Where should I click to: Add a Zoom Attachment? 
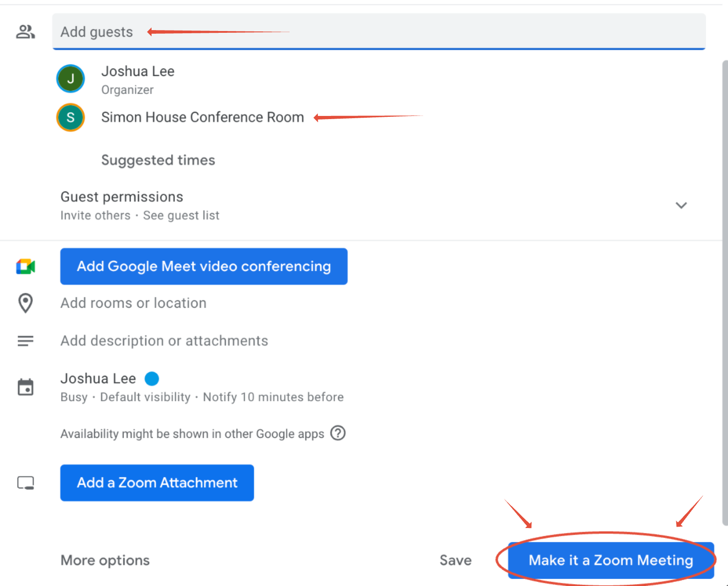coord(157,483)
